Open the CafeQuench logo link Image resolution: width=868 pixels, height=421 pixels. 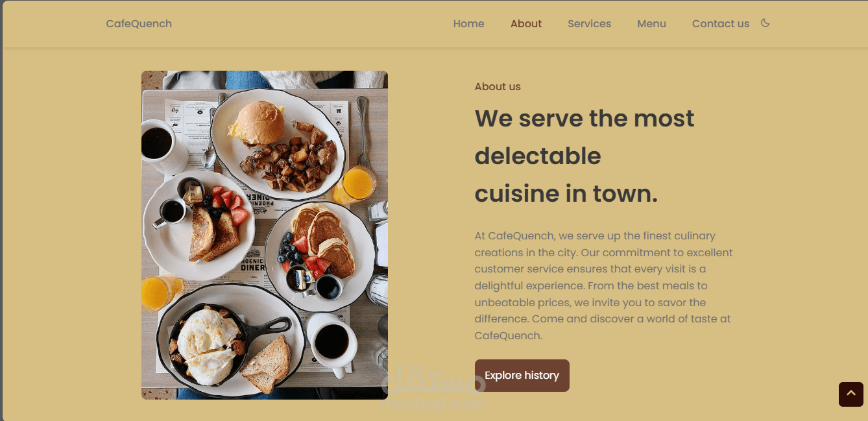[139, 24]
